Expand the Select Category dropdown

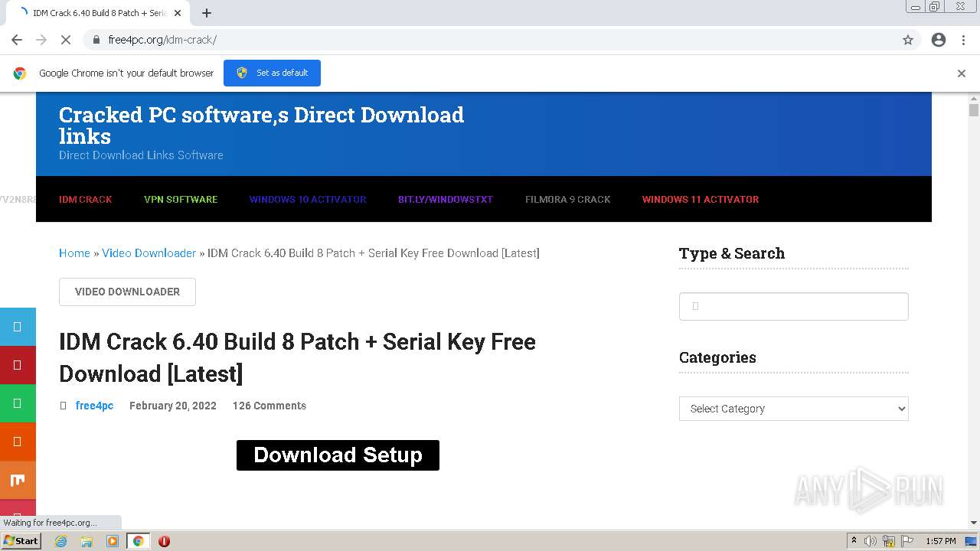pyautogui.click(x=794, y=409)
